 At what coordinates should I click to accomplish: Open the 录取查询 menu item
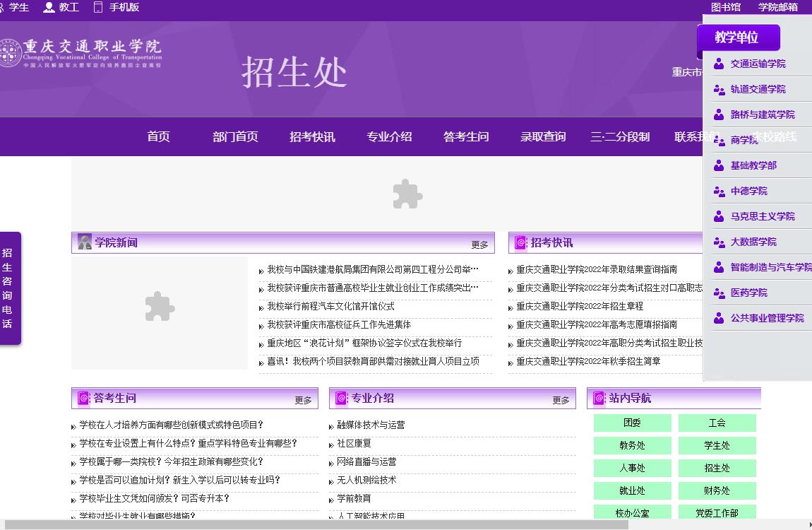point(543,136)
